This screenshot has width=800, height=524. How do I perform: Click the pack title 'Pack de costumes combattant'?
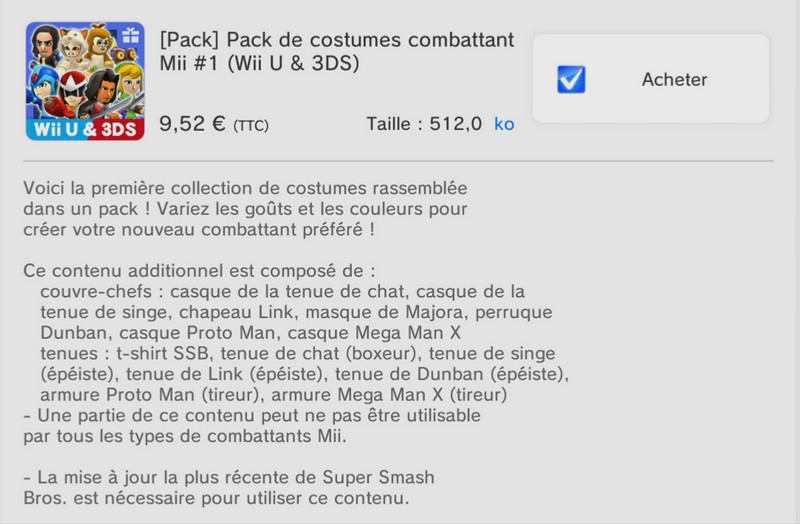click(370, 40)
